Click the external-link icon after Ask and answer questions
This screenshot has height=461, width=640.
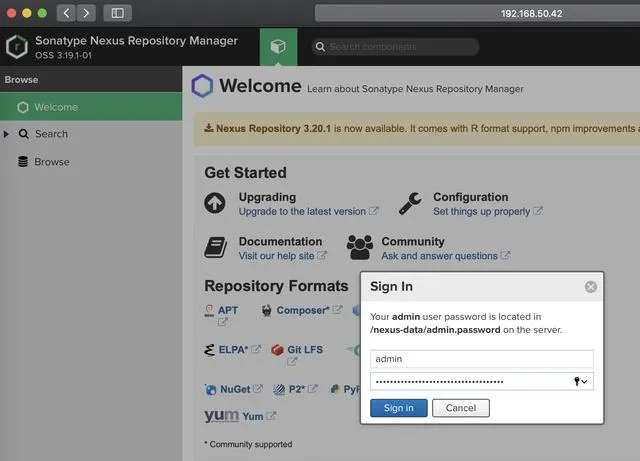tap(505, 256)
